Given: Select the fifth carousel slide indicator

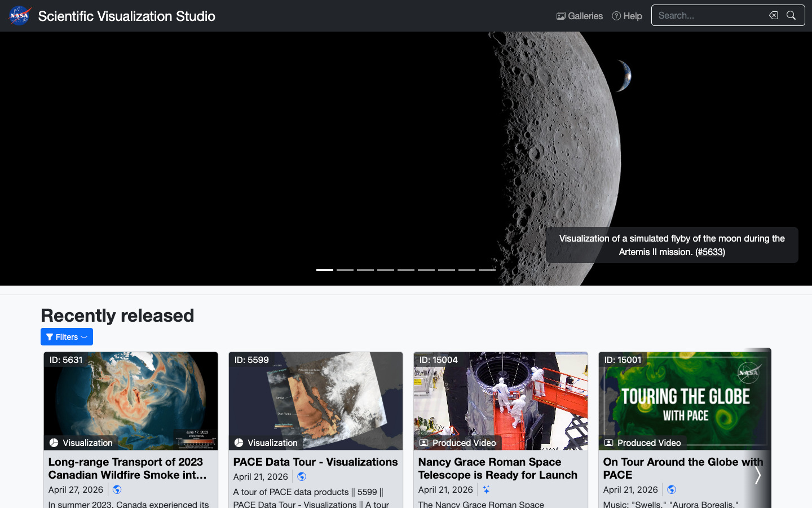Looking at the screenshot, I should coord(406,270).
